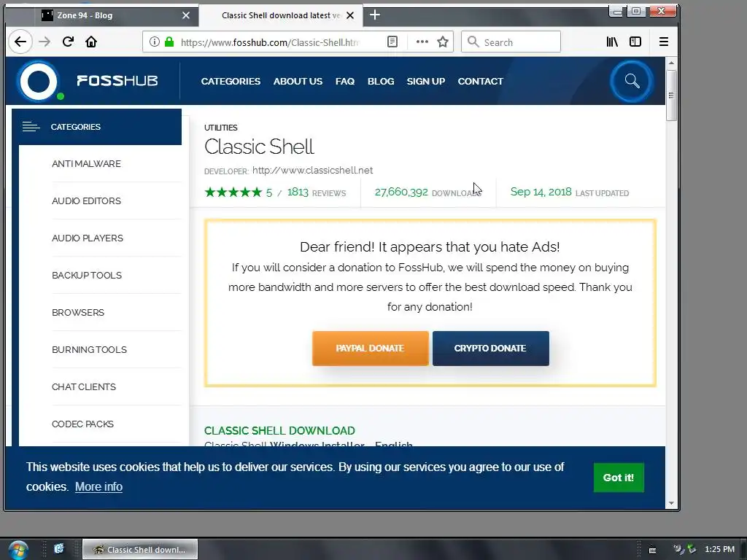Open the Firefox hamburger menu
This screenshot has height=560, width=747.
(x=664, y=42)
